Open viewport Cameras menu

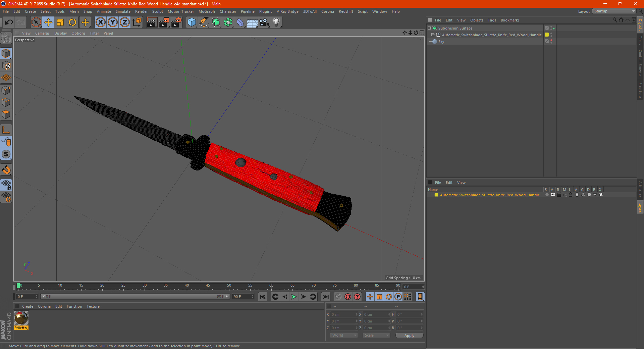[x=42, y=33]
